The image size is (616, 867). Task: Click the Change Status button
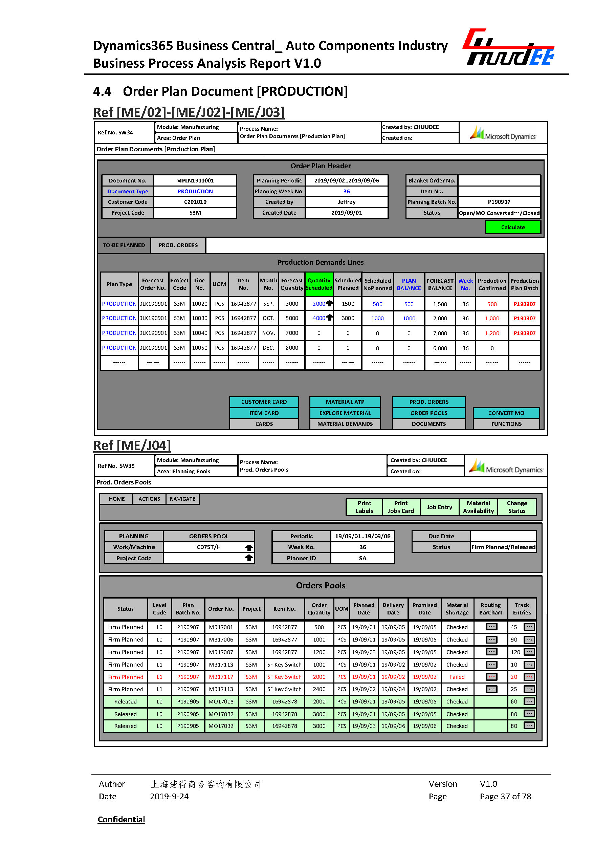point(516,507)
